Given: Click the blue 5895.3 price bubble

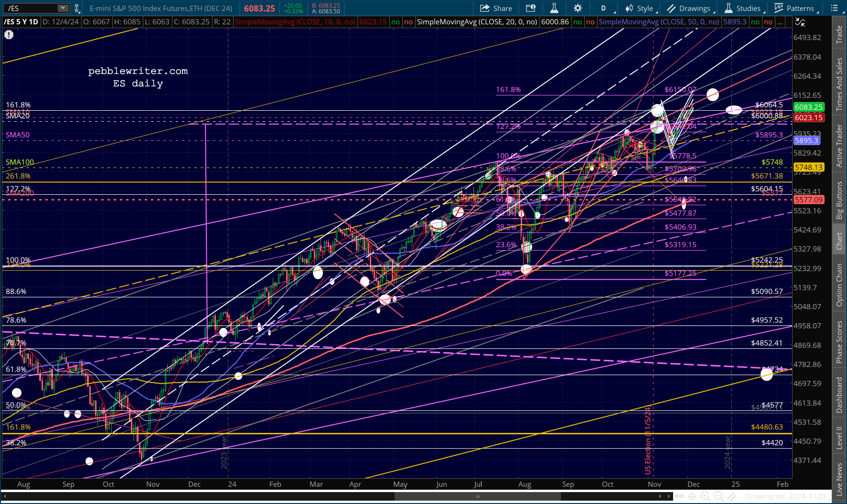Looking at the screenshot, I should coord(807,140).
